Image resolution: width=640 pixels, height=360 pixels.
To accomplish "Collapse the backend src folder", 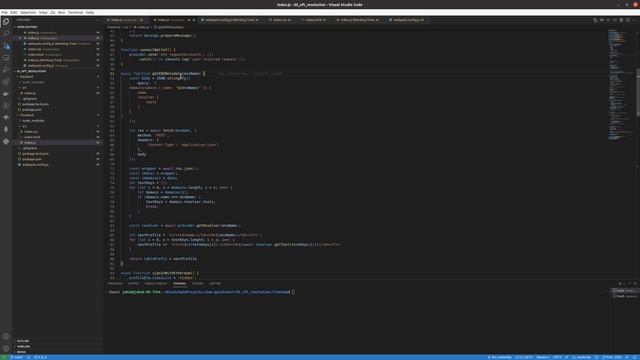I will click(24, 88).
